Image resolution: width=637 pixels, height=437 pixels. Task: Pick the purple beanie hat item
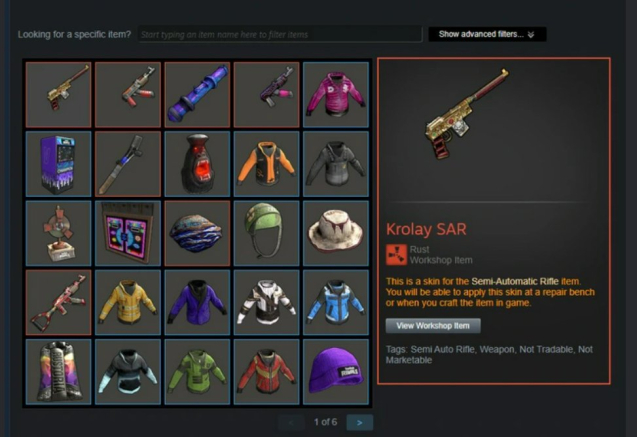(336, 372)
